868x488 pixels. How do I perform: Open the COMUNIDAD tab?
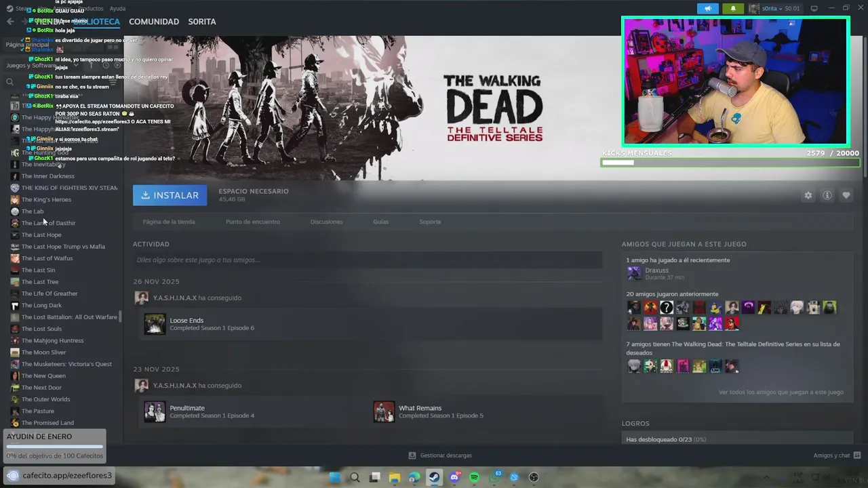[x=154, y=22]
